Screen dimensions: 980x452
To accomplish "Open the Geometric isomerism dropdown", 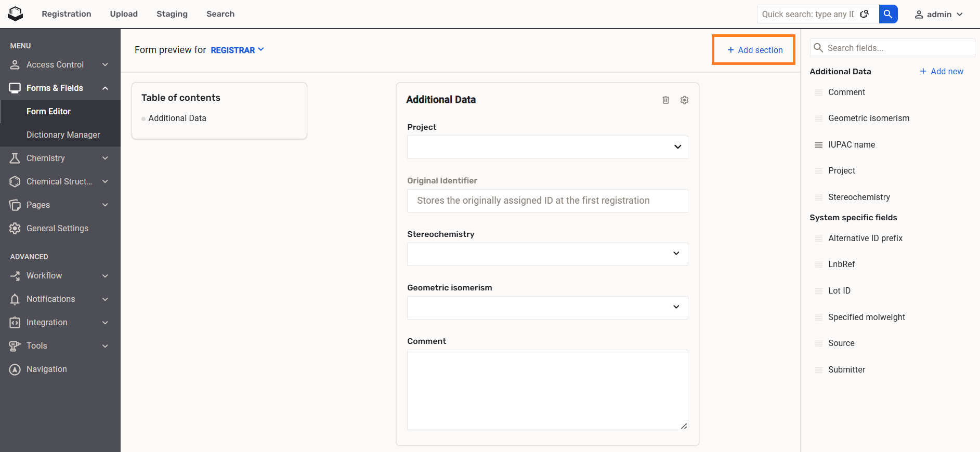I will point(547,308).
